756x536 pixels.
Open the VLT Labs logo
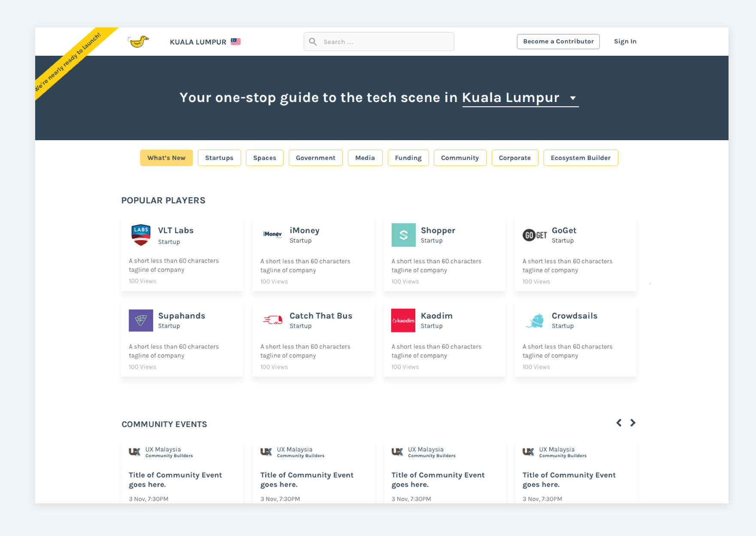point(141,235)
